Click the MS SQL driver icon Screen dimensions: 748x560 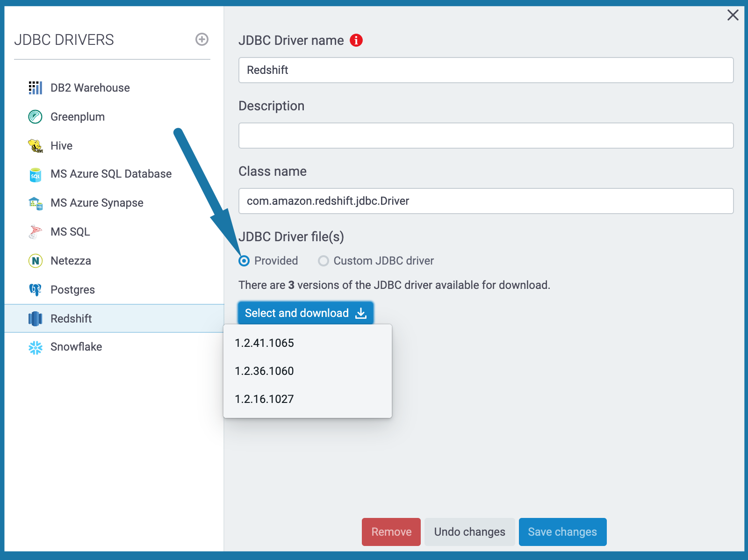[36, 232]
